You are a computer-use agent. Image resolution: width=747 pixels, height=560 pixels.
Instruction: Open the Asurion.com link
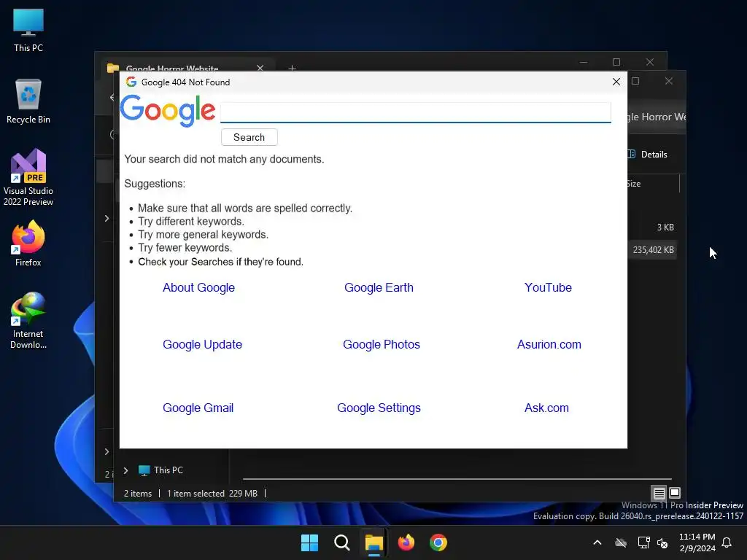[x=549, y=344]
